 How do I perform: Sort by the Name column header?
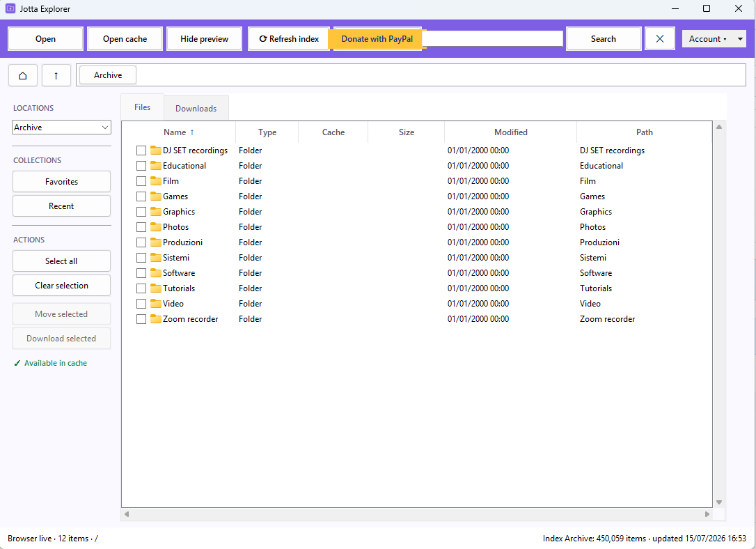(178, 132)
